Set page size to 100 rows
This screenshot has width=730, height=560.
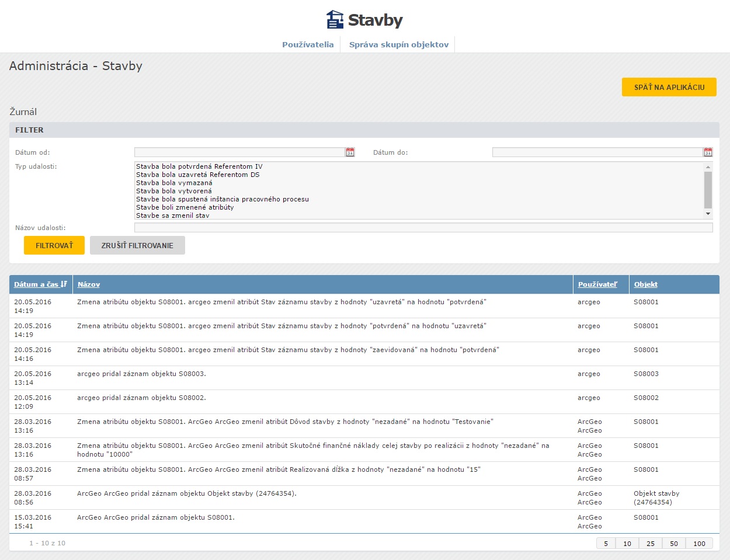click(698, 544)
